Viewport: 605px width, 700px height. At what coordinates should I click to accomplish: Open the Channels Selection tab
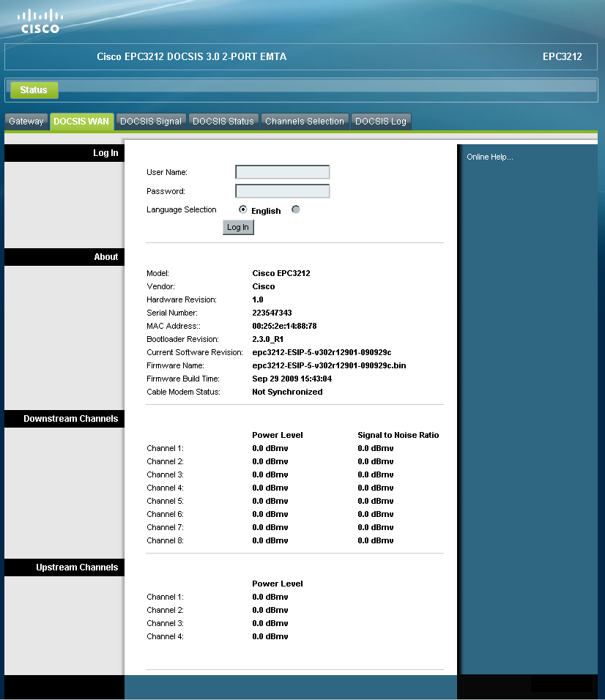305,122
